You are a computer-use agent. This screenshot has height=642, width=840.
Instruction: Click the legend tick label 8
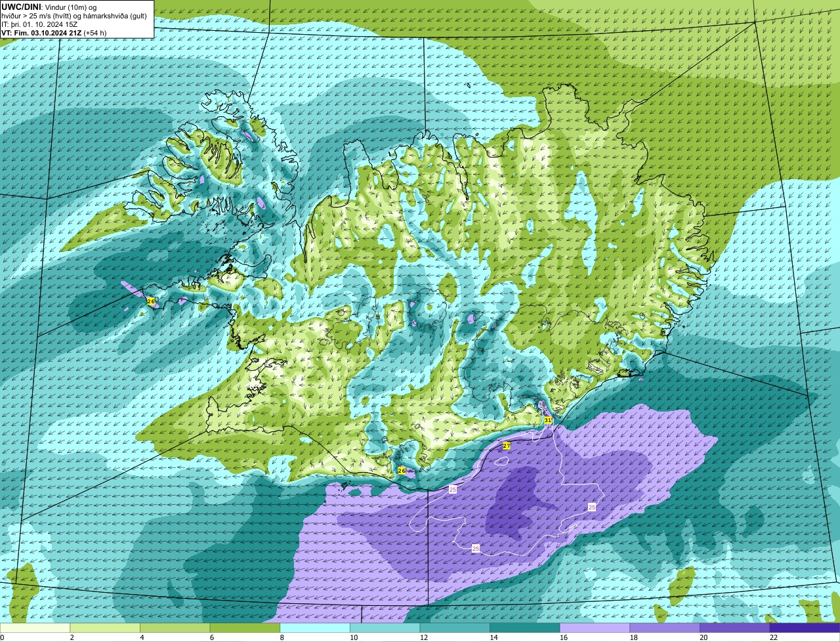pos(282,637)
